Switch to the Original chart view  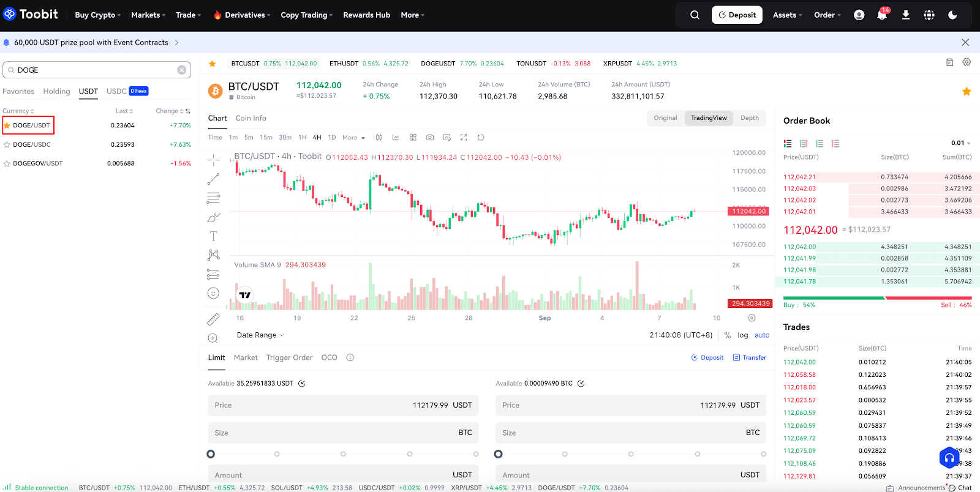pos(665,118)
